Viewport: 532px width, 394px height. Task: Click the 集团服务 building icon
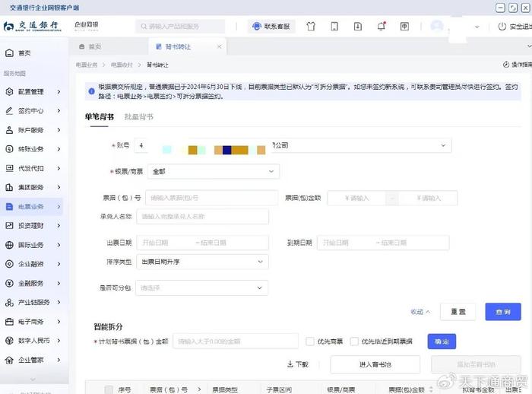click(9, 187)
